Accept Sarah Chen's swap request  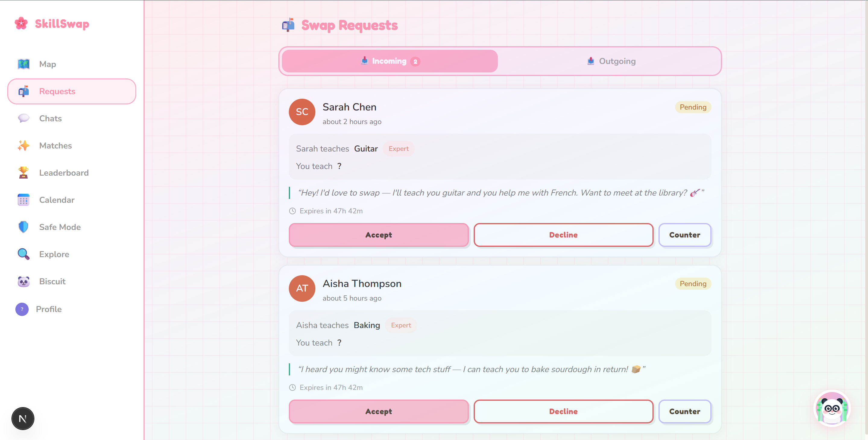point(378,235)
